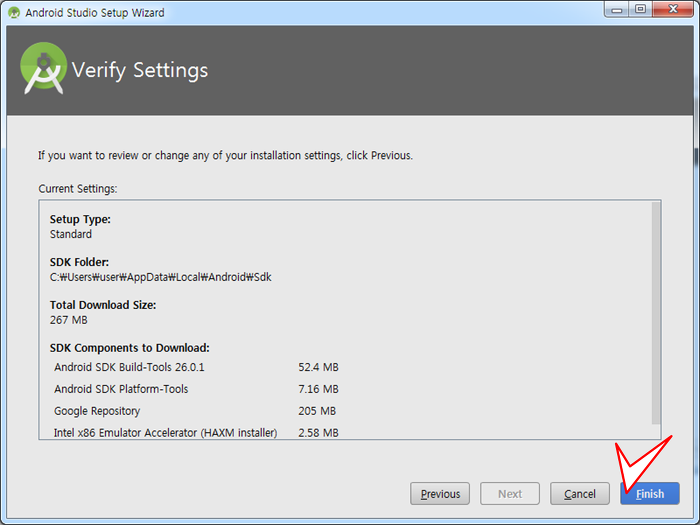Go back with the Previous button

click(x=440, y=494)
